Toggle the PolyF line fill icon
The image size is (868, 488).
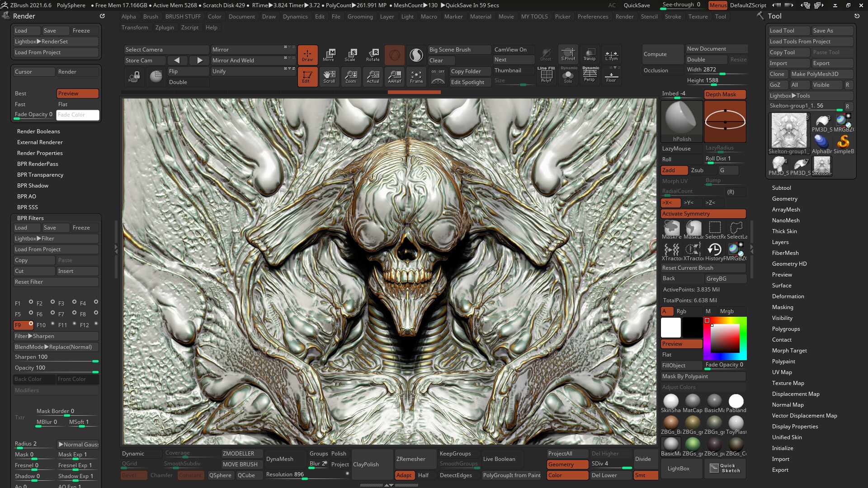coord(546,75)
